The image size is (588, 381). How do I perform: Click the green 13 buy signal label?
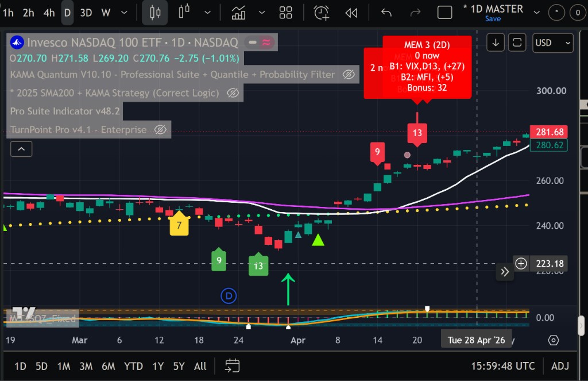tap(258, 265)
